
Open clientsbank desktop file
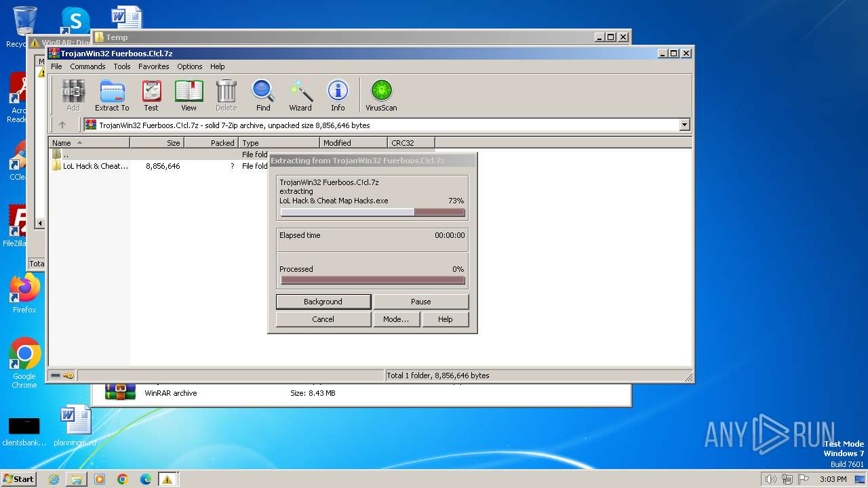(x=24, y=431)
